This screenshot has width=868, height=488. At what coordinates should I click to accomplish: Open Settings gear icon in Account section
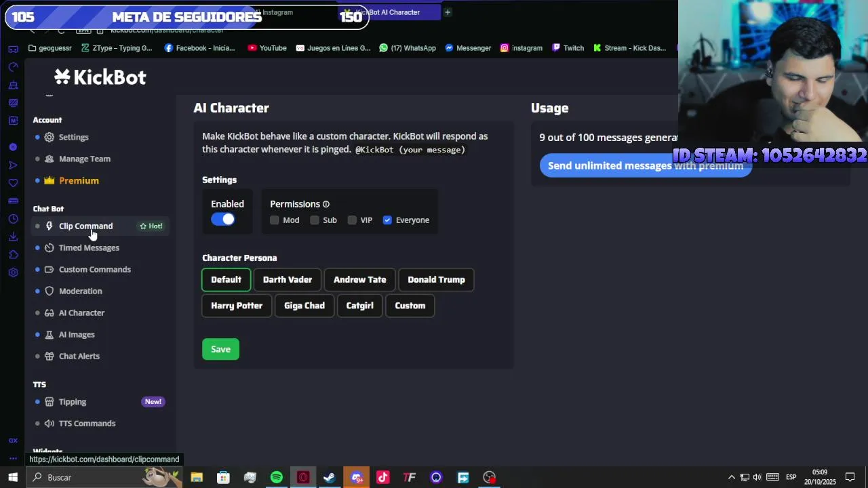tap(50, 137)
